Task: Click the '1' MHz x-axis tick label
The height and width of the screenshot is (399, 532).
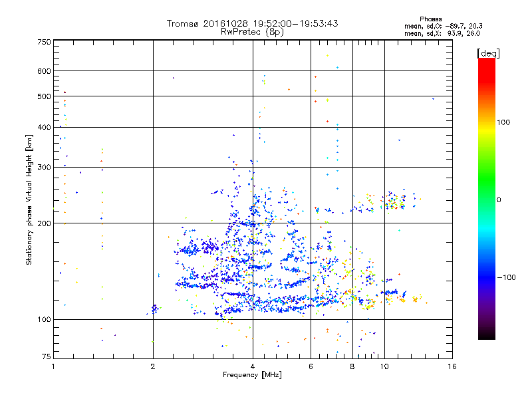Action: (x=53, y=366)
